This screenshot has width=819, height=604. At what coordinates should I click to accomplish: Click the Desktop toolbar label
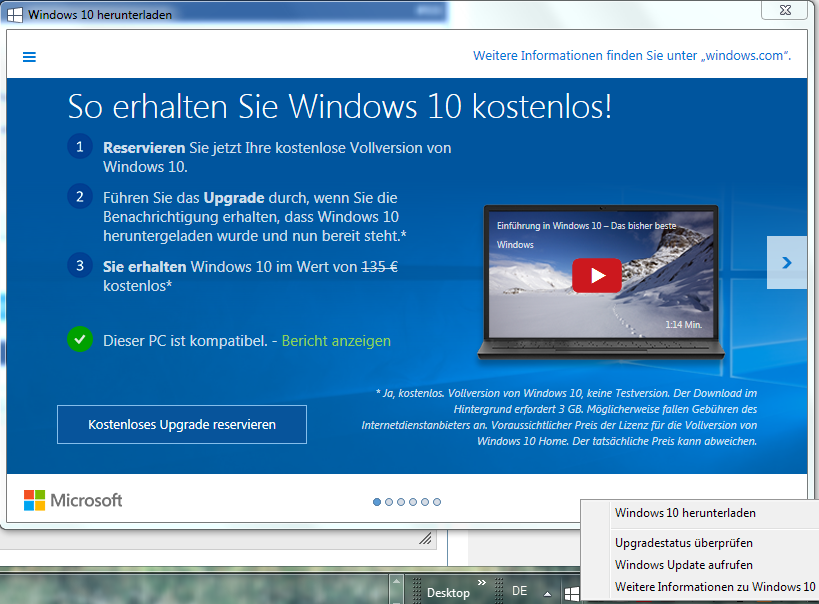pyautogui.click(x=448, y=593)
